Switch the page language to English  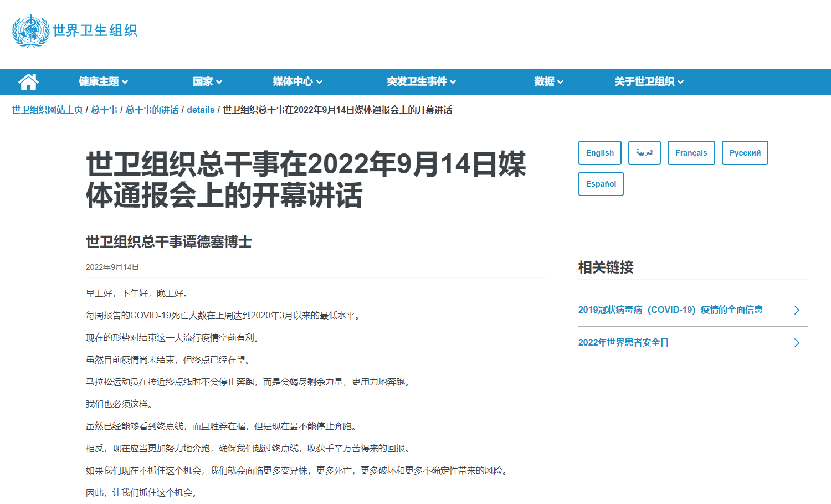pos(600,153)
